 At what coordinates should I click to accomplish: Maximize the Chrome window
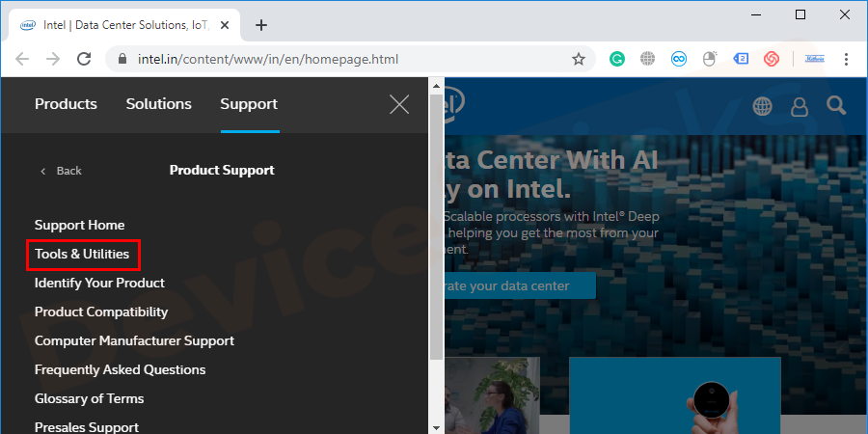point(800,14)
